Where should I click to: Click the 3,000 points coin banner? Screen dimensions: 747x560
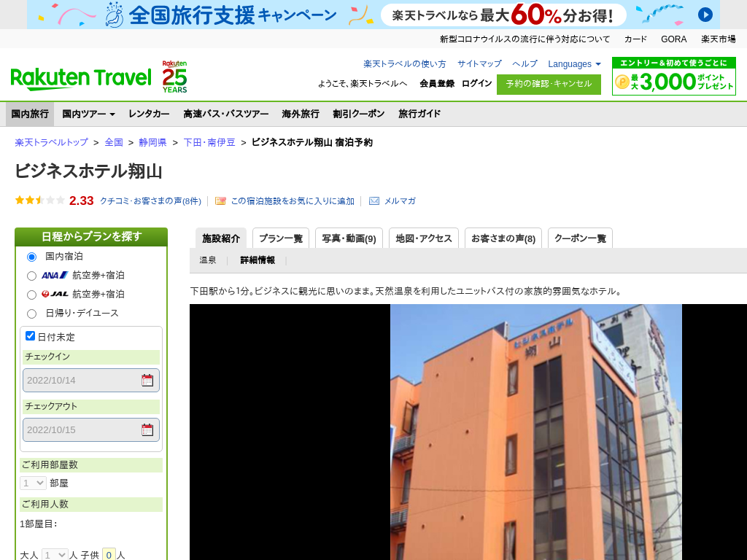click(673, 76)
